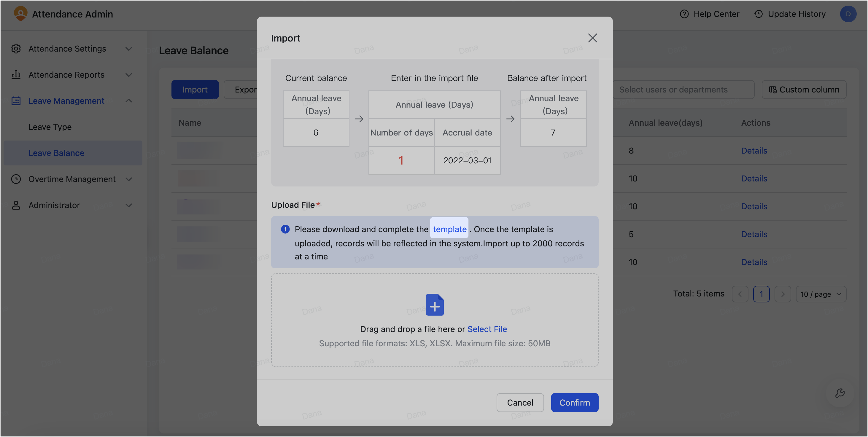Open Help Center question mark icon

click(684, 14)
